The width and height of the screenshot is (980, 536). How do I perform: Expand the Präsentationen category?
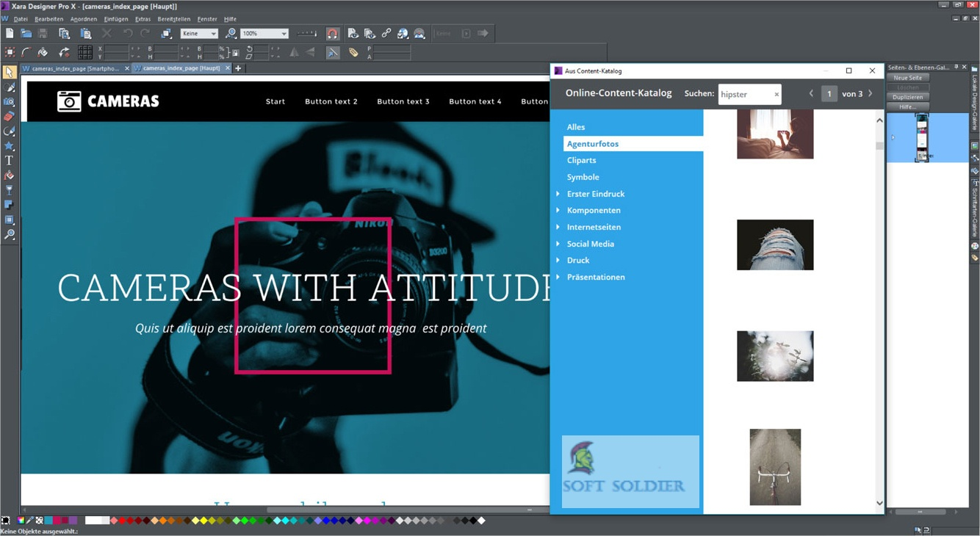pos(558,277)
